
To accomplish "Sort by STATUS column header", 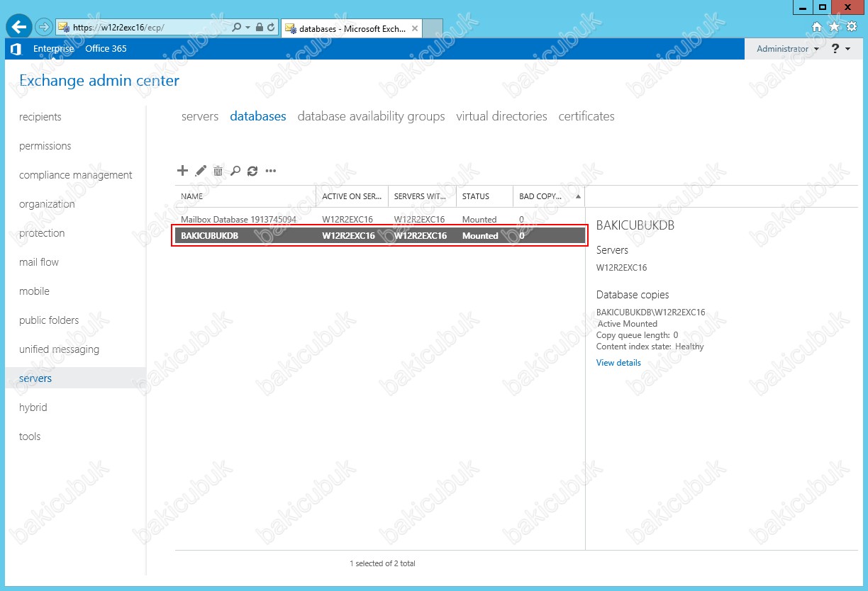I will (x=485, y=196).
